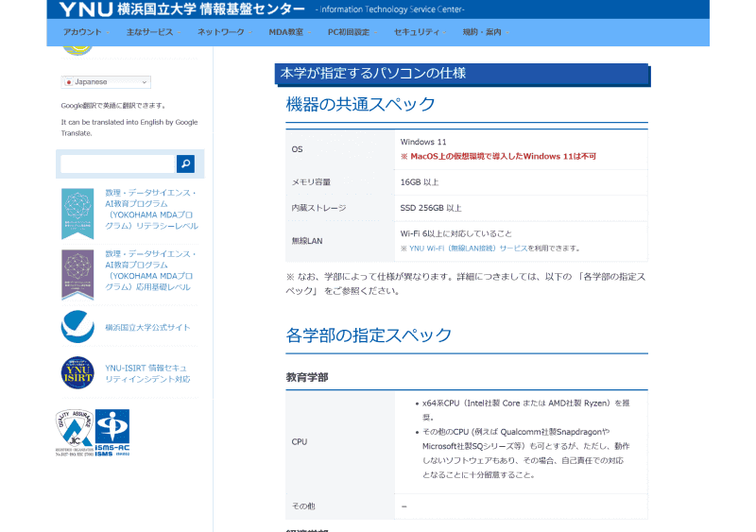Click the その他 row label
The height and width of the screenshot is (532, 756).
[303, 506]
